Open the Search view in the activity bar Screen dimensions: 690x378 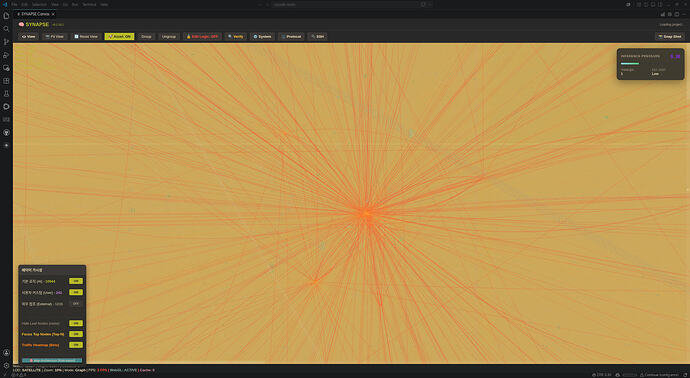coord(6,29)
